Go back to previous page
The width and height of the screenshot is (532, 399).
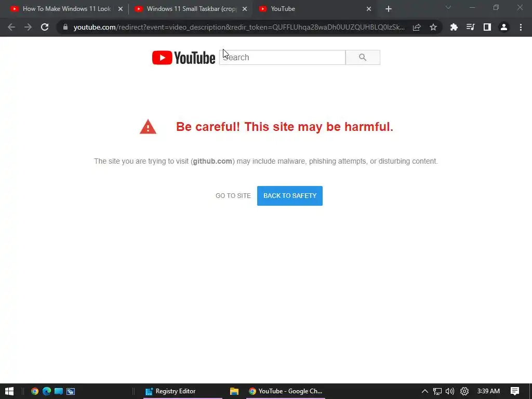(x=11, y=27)
